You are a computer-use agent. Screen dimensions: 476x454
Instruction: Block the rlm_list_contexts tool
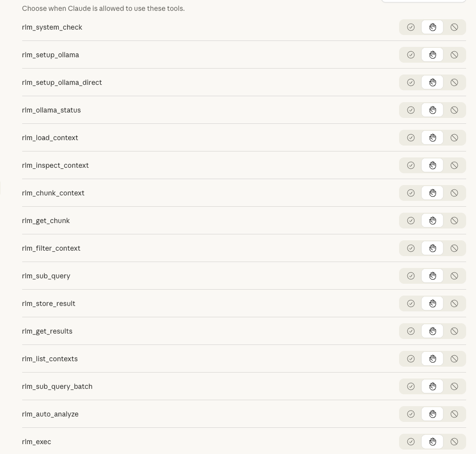pos(454,359)
